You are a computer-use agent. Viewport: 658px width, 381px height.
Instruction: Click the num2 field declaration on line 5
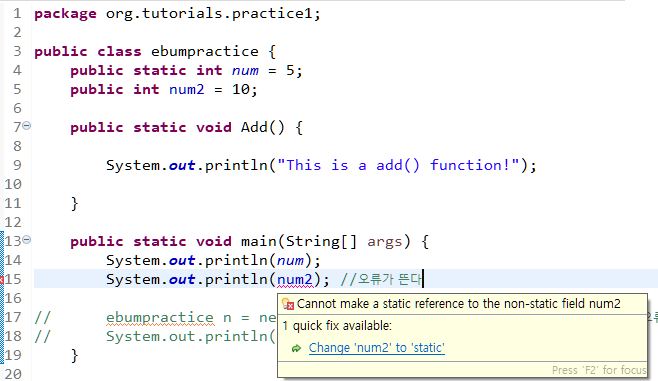pos(187,89)
